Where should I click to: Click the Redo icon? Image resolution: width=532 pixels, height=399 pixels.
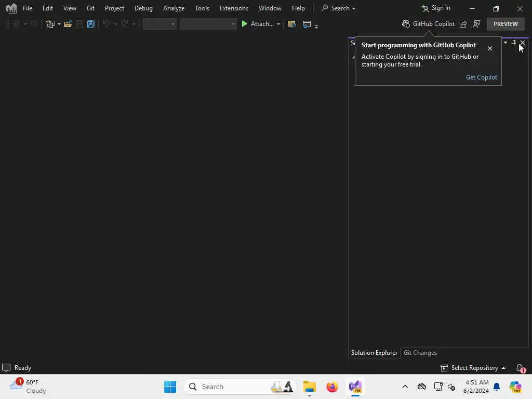tap(125, 24)
